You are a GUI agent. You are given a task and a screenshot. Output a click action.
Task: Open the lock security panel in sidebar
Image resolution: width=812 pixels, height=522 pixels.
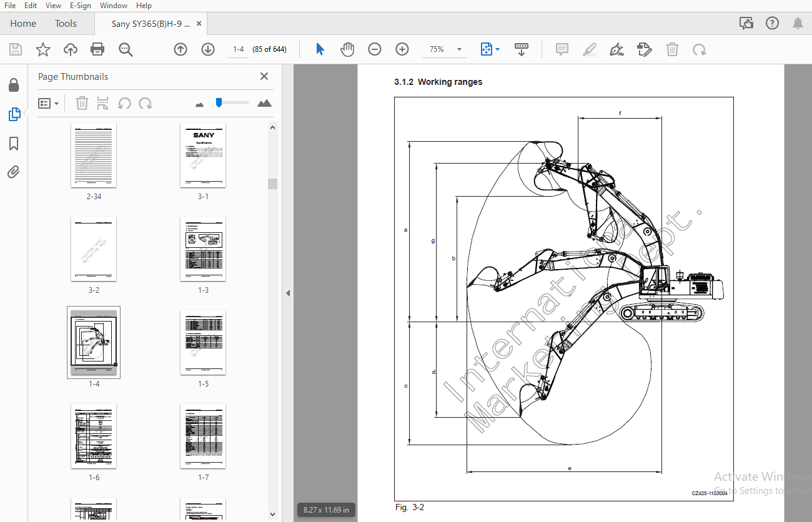(14, 85)
